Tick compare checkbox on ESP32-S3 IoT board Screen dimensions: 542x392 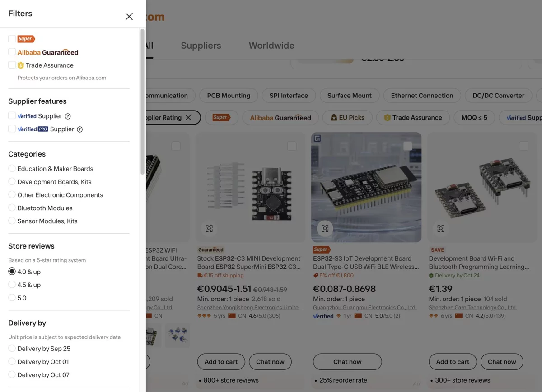408,146
